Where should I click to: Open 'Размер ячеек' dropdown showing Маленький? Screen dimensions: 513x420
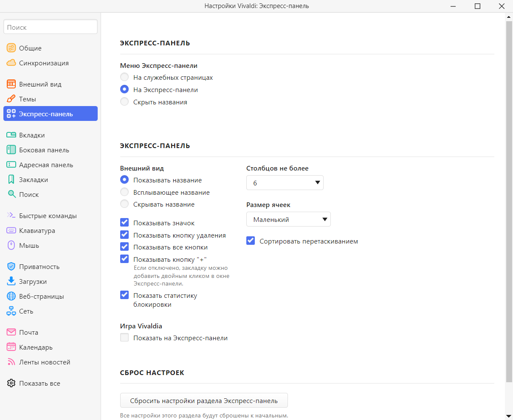click(x=288, y=219)
